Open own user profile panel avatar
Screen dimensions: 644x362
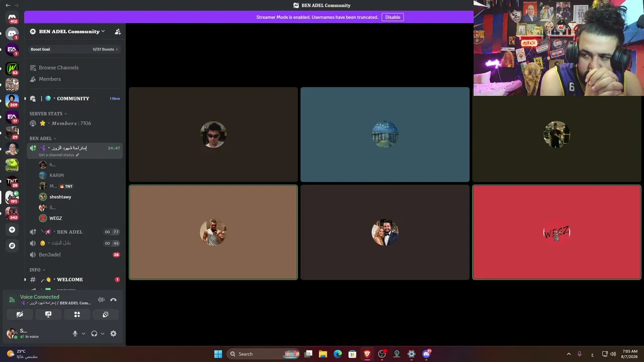click(12, 333)
